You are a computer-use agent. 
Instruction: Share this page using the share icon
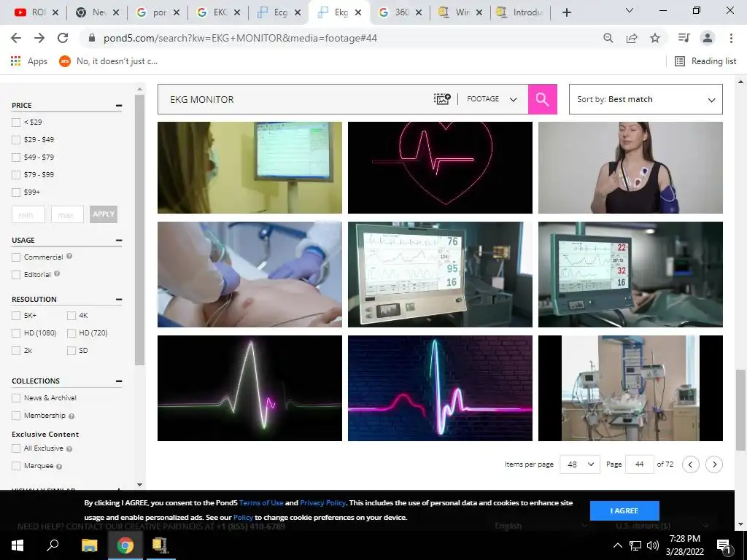click(632, 38)
